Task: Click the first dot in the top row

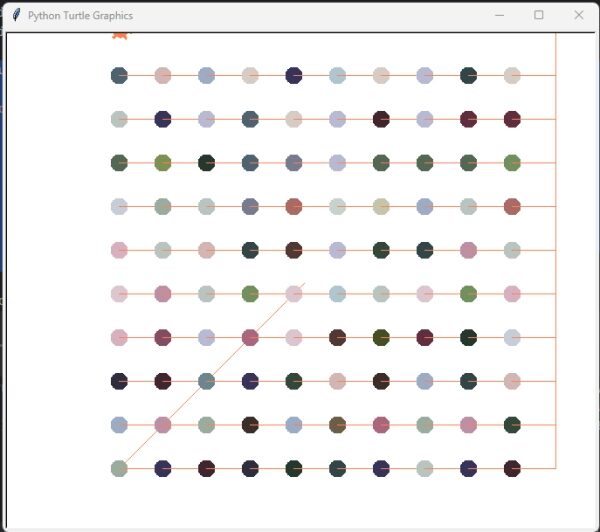Action: point(119,75)
